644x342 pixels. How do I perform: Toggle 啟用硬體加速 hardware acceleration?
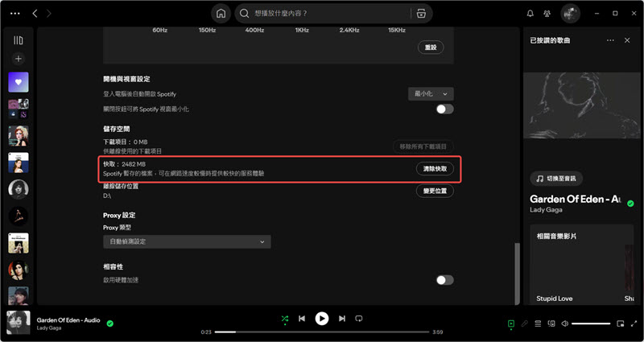point(445,280)
